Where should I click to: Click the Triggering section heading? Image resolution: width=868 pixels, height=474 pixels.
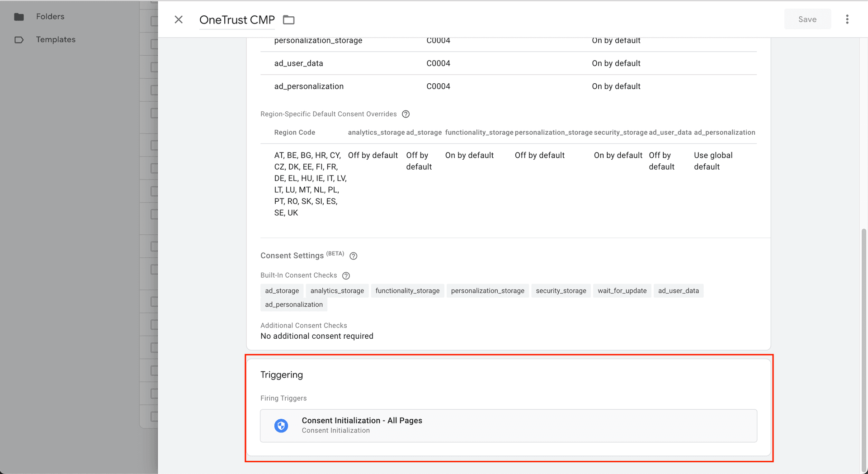pyautogui.click(x=282, y=375)
